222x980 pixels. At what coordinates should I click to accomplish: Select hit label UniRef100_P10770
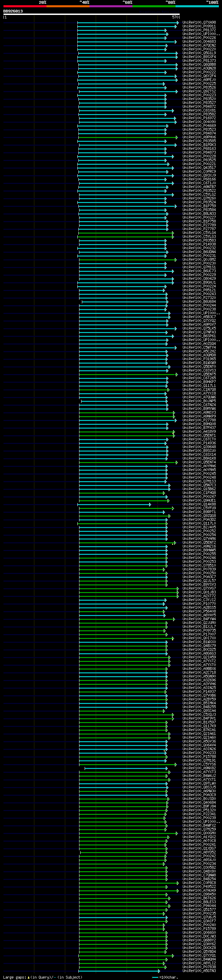click(x=199, y=604)
